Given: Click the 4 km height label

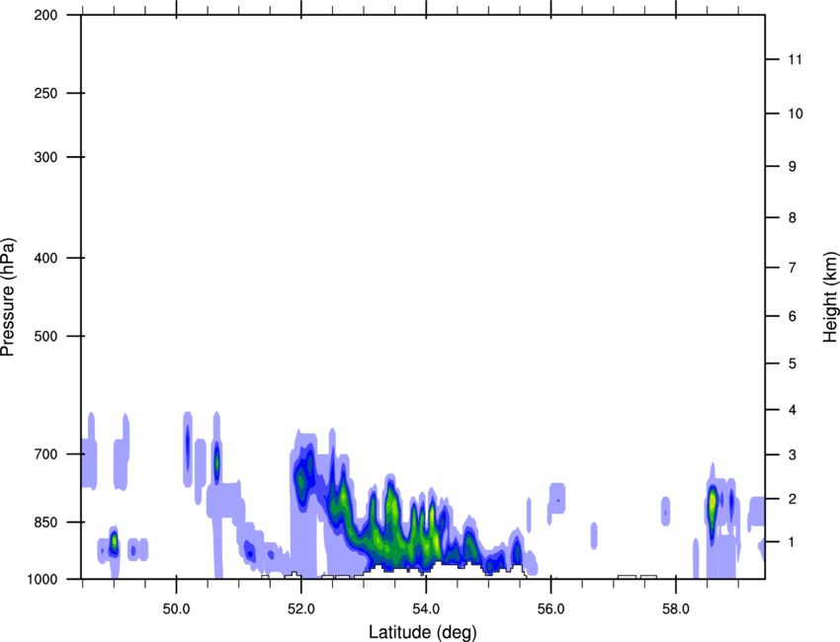Looking at the screenshot, I should [793, 410].
